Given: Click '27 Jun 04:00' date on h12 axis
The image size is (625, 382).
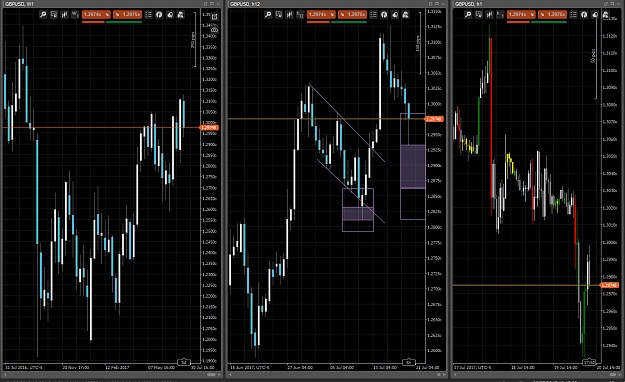Looking at the screenshot, I should tap(300, 367).
